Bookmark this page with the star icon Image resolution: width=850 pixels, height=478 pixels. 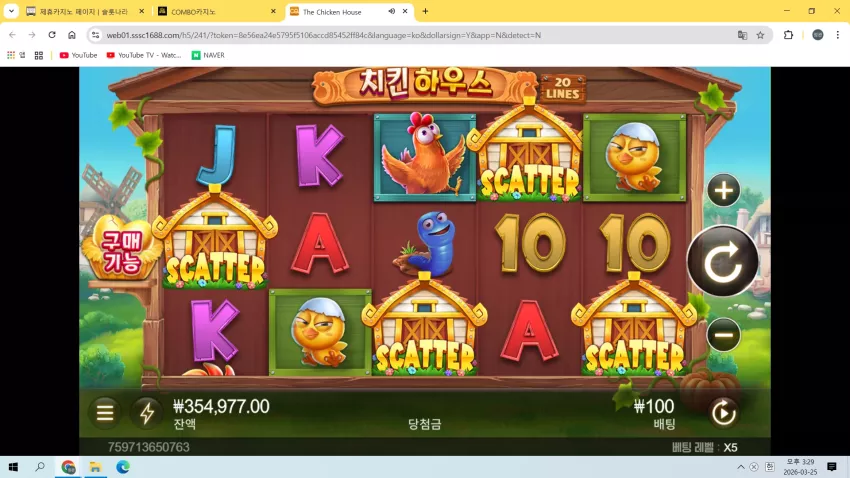click(x=761, y=35)
